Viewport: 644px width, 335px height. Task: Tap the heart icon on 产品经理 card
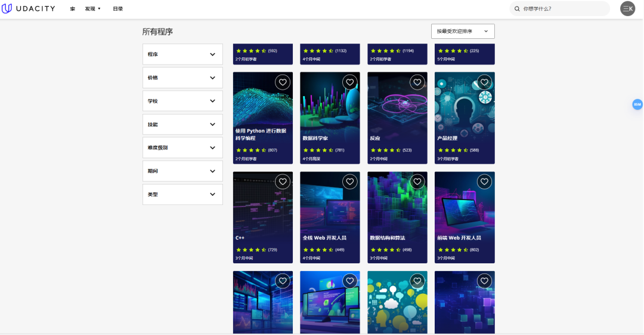point(485,82)
